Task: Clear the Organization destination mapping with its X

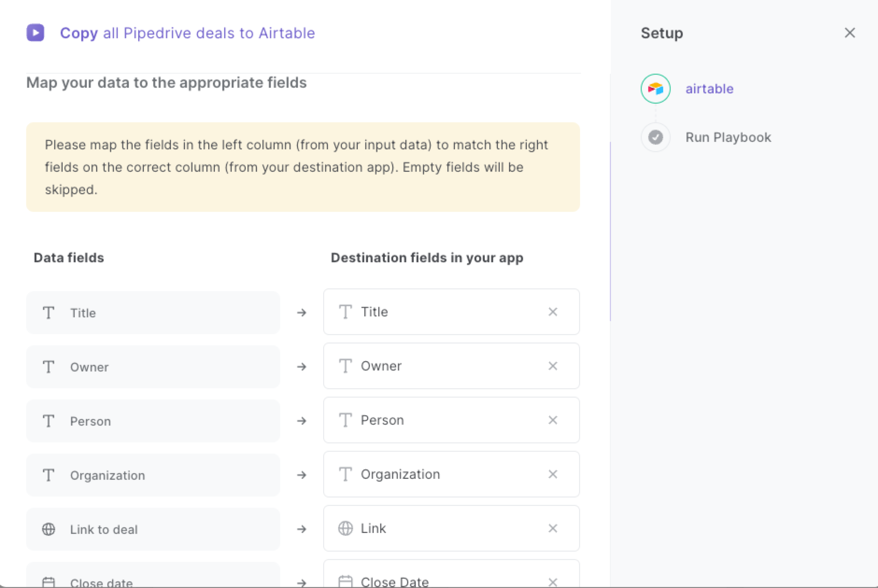Action: (553, 475)
